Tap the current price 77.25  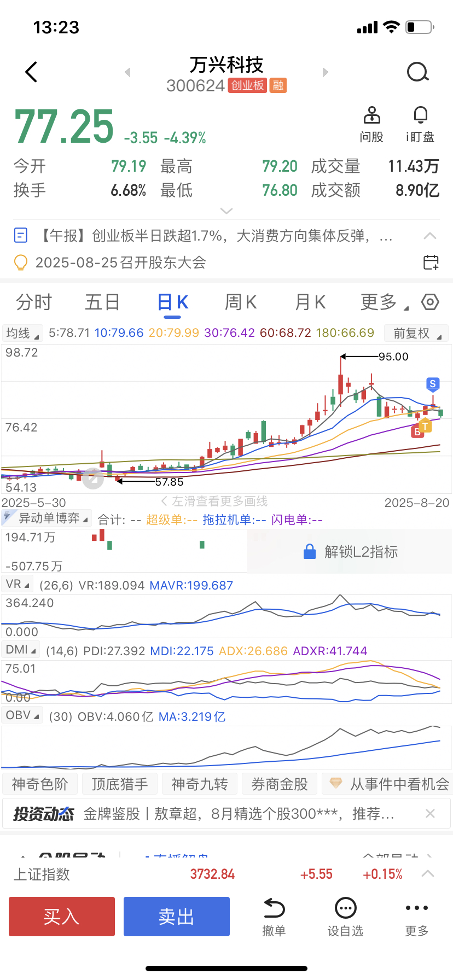point(64,126)
